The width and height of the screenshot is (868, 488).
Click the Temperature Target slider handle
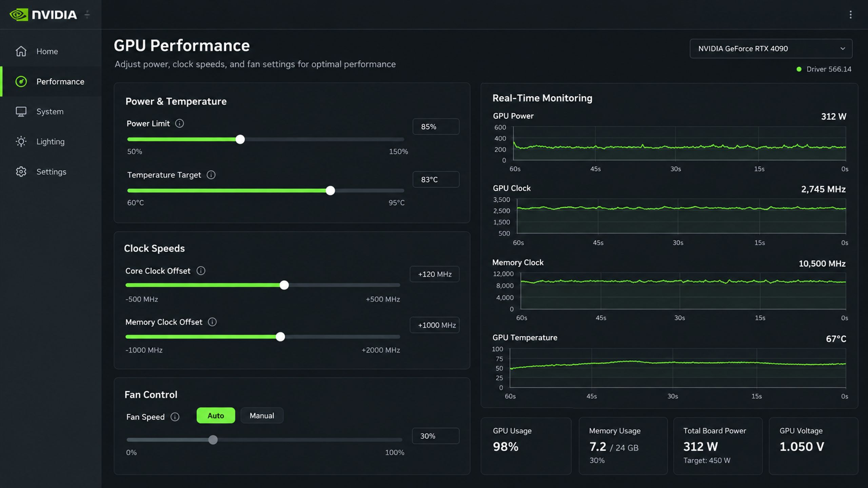(x=330, y=190)
